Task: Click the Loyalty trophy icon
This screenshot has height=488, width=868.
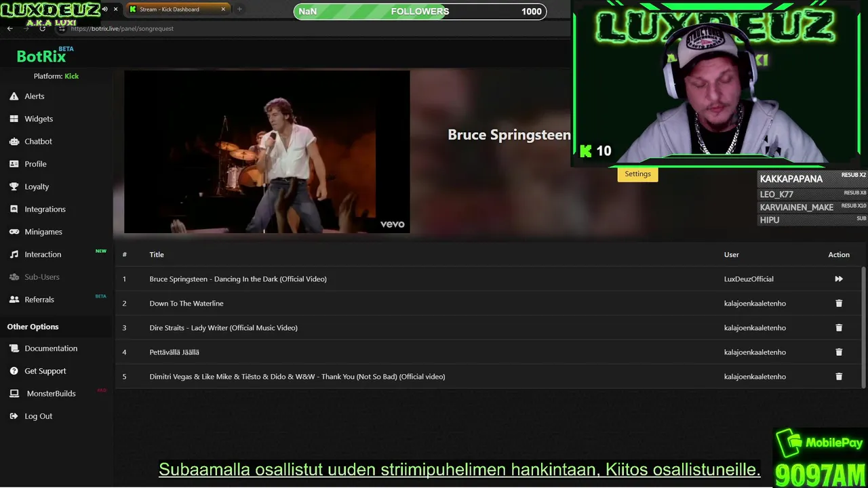Action: [14, 186]
